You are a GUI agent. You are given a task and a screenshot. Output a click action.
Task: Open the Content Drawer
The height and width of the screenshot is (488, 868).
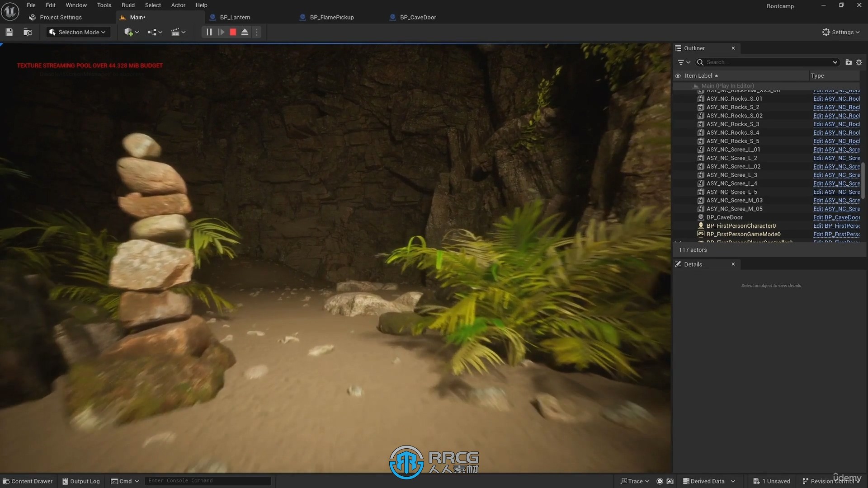point(28,481)
